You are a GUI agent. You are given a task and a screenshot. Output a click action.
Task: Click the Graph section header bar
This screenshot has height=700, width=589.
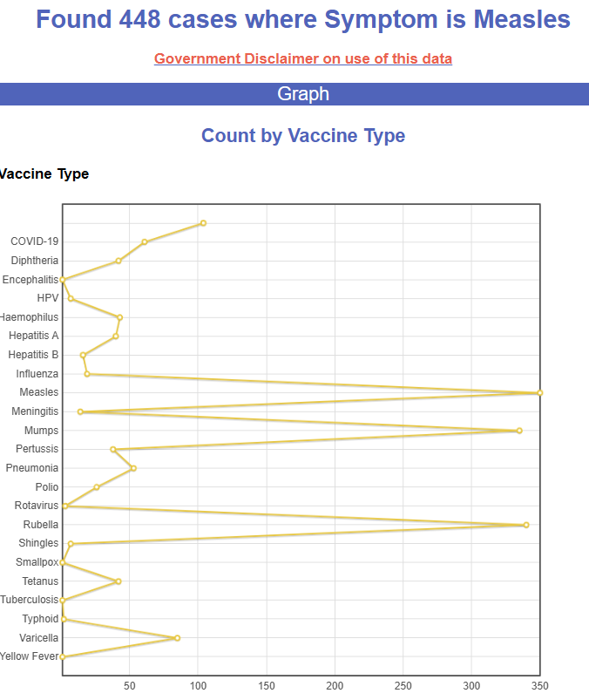tap(302, 93)
